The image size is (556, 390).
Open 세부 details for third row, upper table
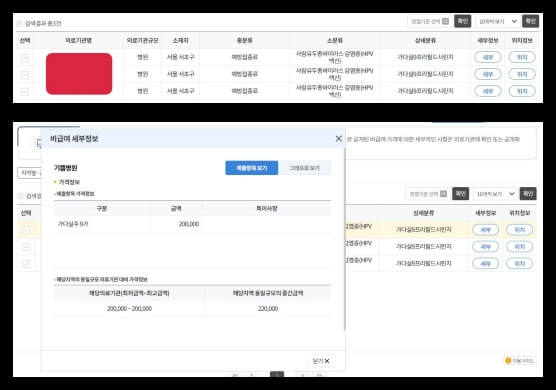pos(488,91)
